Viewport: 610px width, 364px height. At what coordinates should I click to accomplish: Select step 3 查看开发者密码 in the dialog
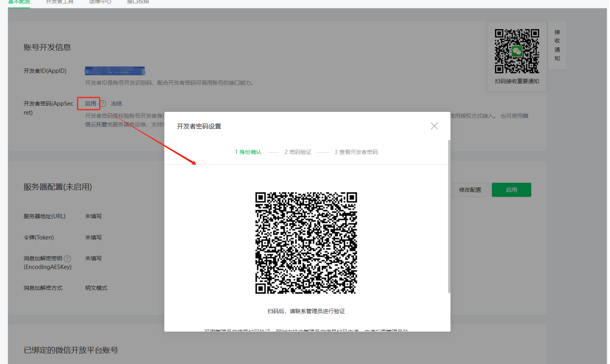[356, 152]
